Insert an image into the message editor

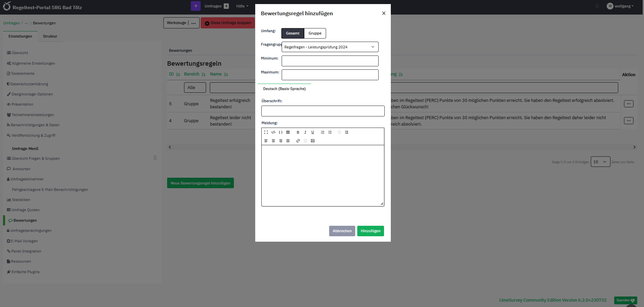313,141
